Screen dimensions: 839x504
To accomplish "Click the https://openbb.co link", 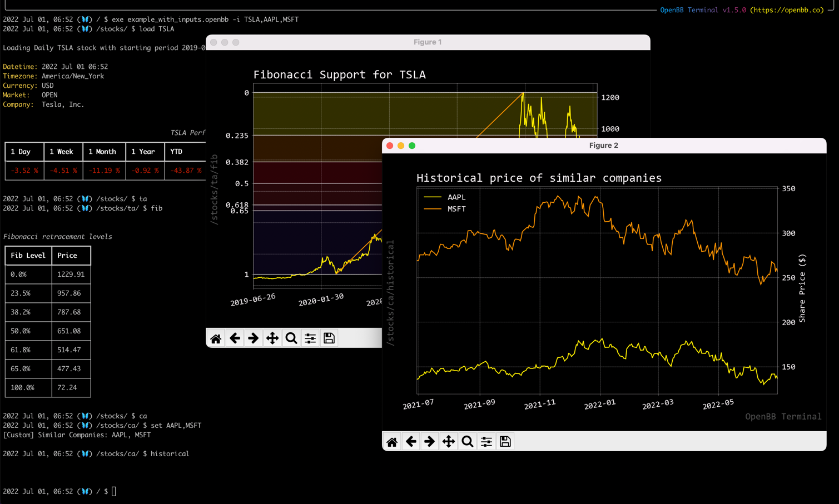I will [787, 10].
